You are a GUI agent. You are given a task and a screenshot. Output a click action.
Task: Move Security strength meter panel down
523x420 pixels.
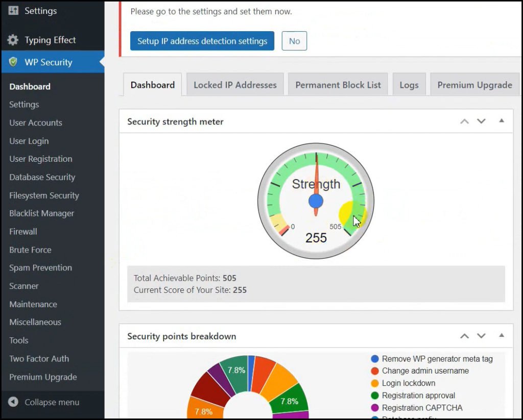coord(481,121)
